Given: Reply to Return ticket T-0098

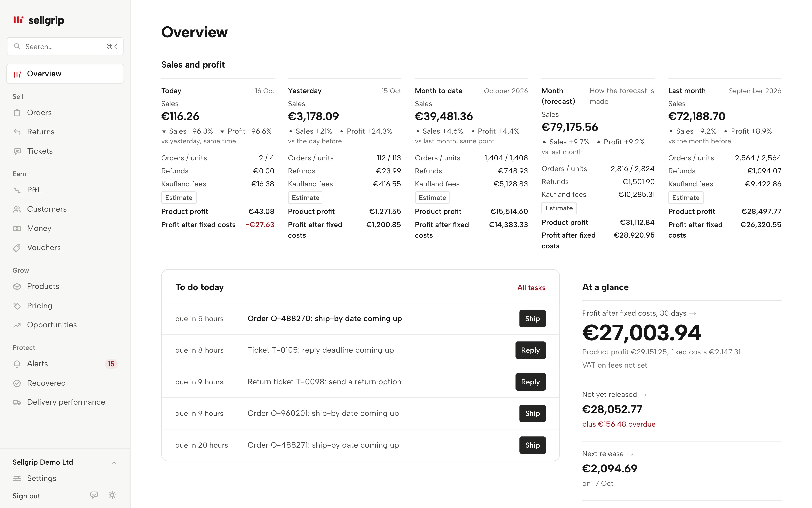Looking at the screenshot, I should pyautogui.click(x=530, y=382).
